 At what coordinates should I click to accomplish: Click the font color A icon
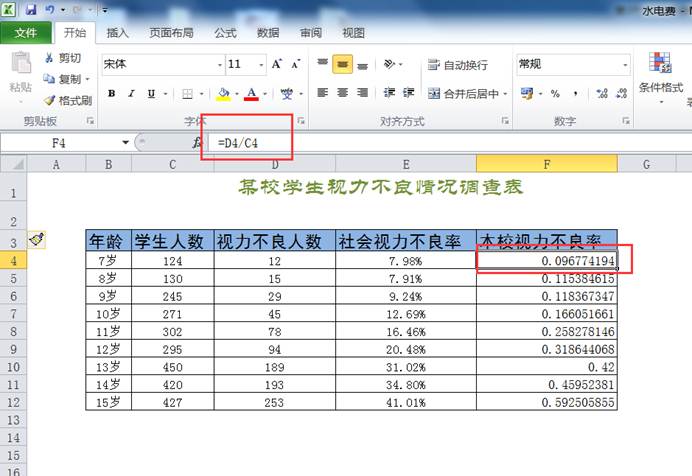(x=251, y=94)
